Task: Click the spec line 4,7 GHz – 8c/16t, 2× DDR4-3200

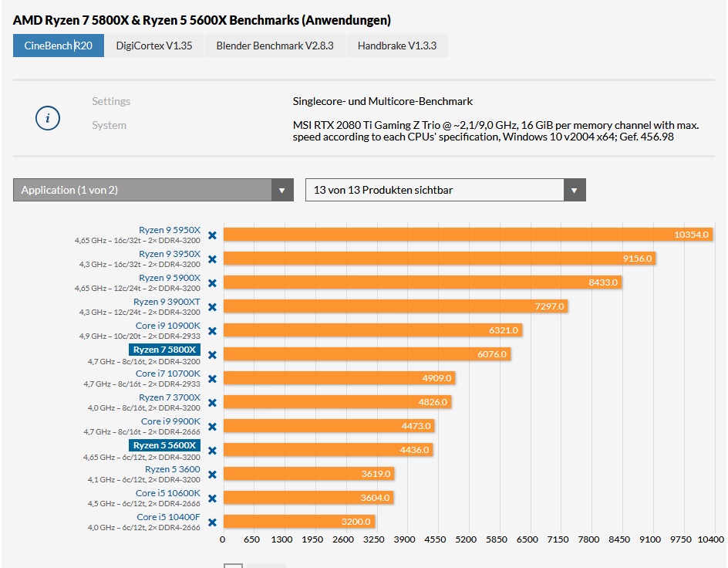Action: pos(144,361)
